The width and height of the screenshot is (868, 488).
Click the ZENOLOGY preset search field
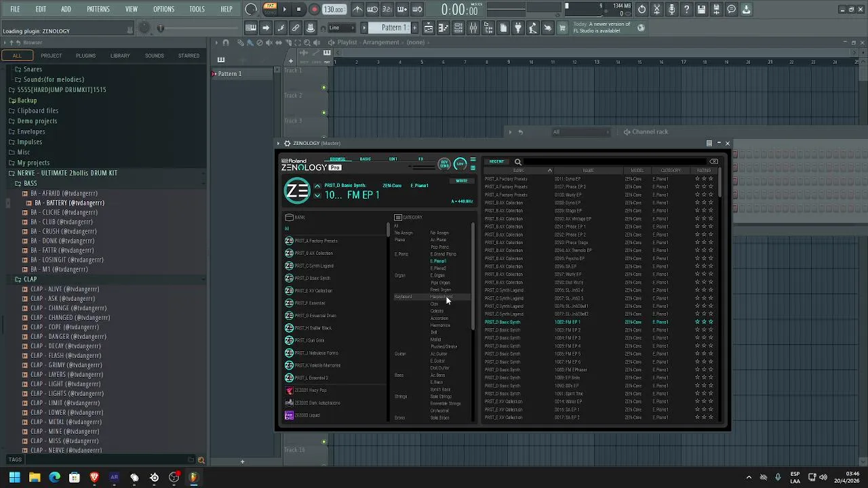pos(616,162)
